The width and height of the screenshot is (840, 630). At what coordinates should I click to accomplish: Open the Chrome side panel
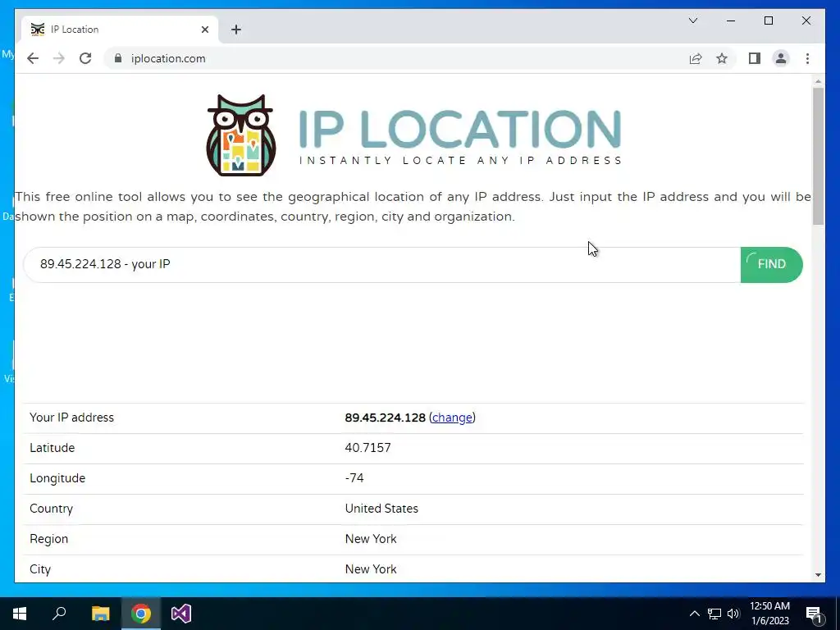pyautogui.click(x=755, y=58)
